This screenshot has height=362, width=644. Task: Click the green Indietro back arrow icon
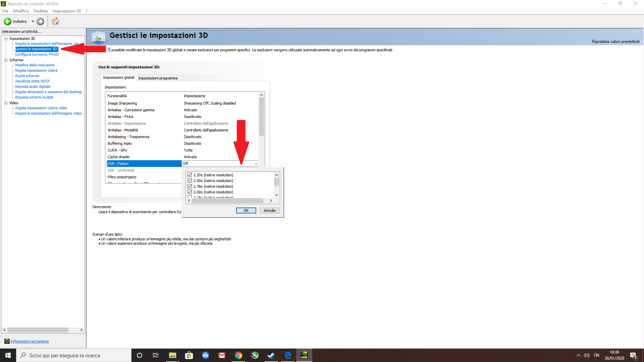tap(7, 21)
